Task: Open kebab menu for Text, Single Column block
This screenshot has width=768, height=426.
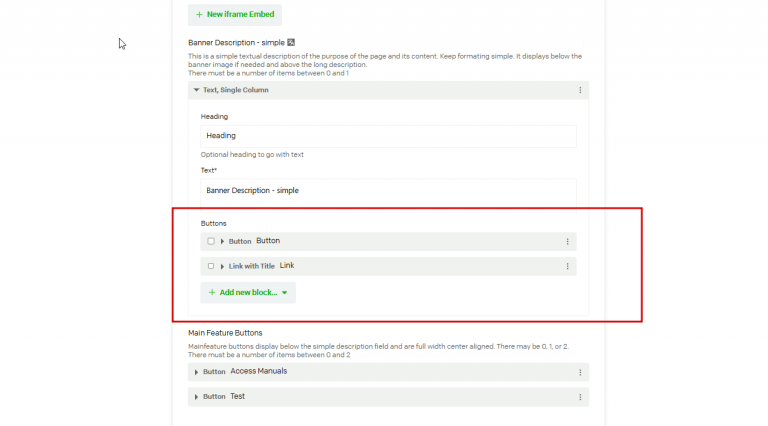Action: 580,90
